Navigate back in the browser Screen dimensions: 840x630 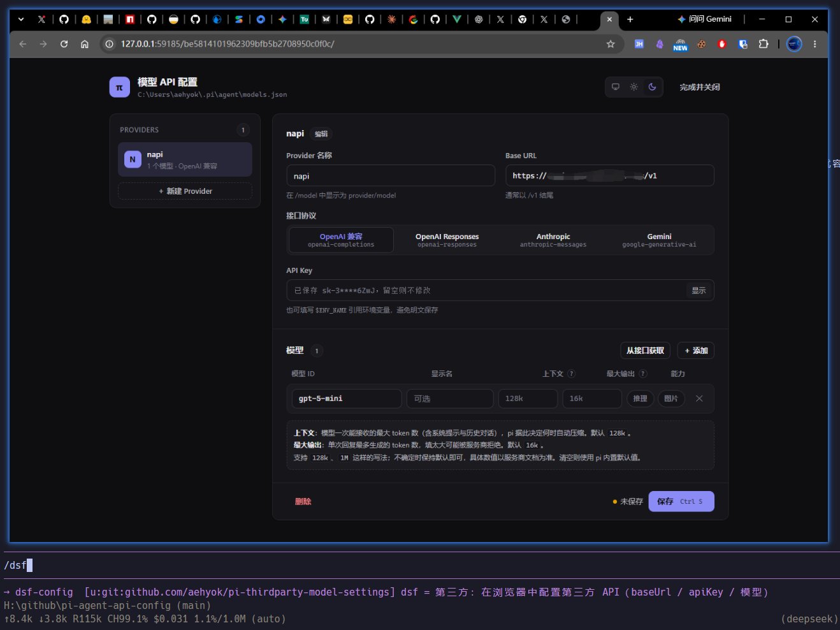coord(23,44)
